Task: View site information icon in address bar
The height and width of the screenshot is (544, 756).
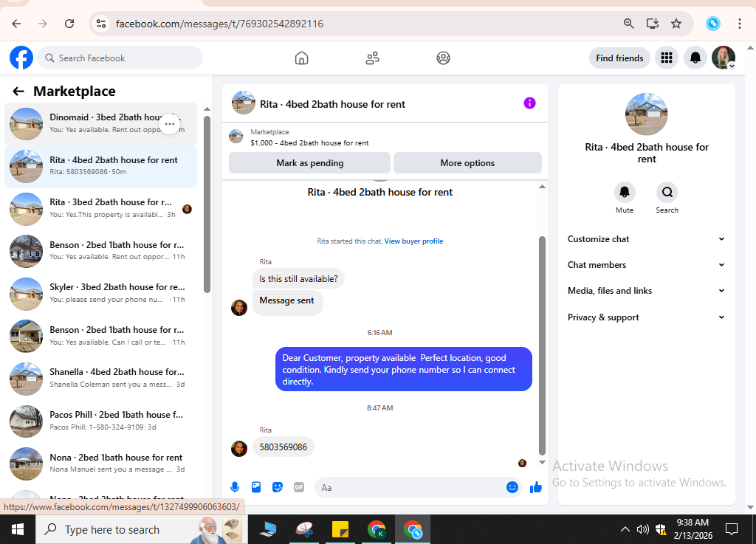Action: pos(100,24)
